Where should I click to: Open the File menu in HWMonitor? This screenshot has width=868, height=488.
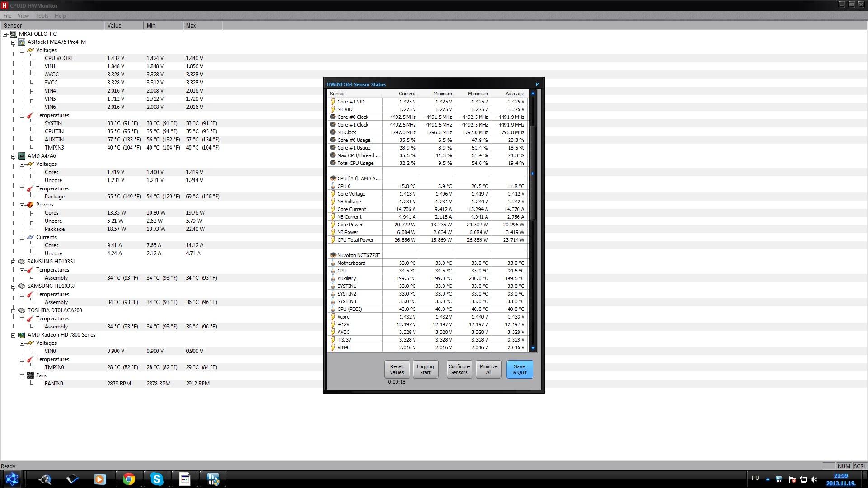point(7,15)
